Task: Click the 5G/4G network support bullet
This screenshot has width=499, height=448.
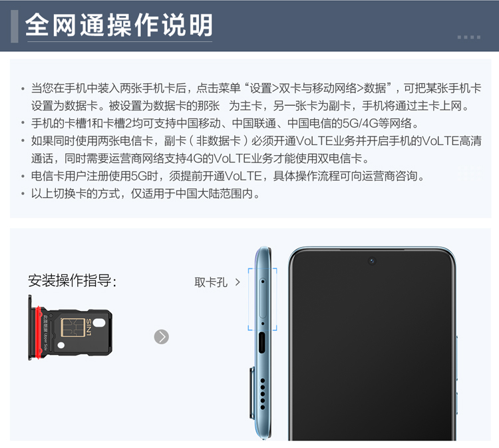Action: (x=224, y=123)
